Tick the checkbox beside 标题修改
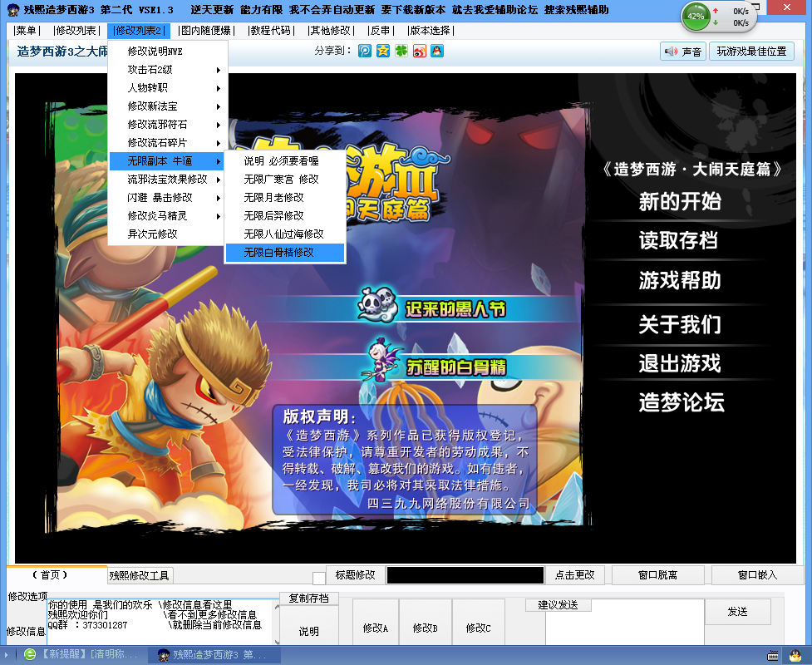This screenshot has width=812, height=665. 319,578
